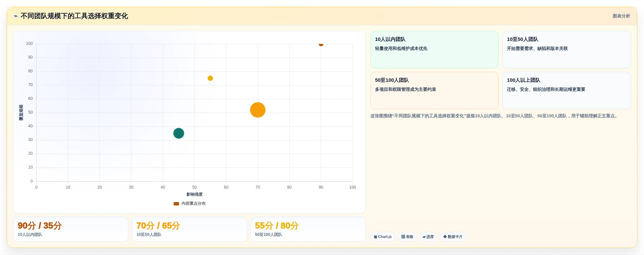Click the 内容重点分布 legend label
Image resolution: width=644 pixels, height=255 pixels.
193,204
